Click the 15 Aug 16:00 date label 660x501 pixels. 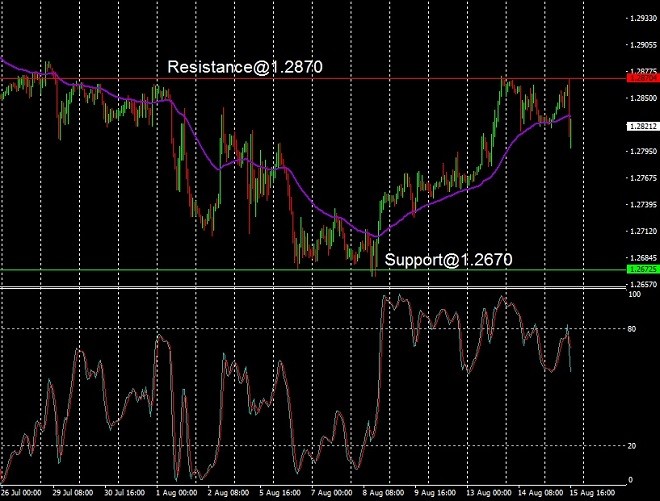pos(592,493)
